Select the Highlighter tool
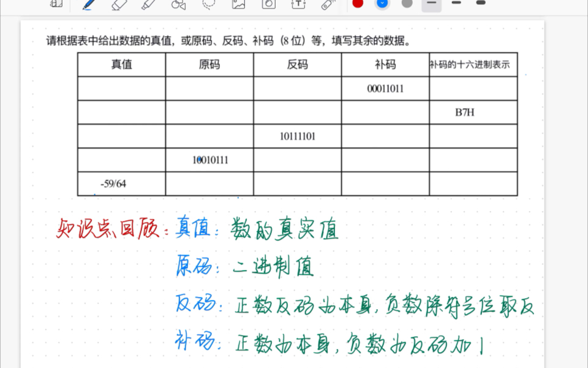This screenshot has height=368, width=588. point(148,6)
